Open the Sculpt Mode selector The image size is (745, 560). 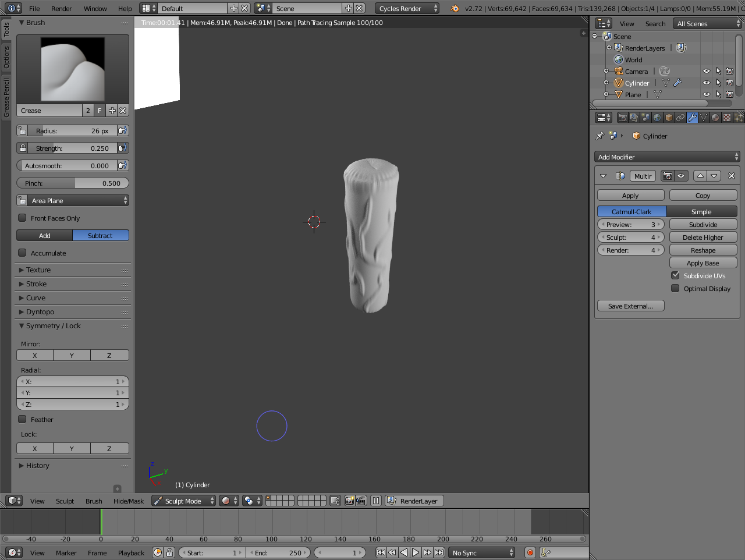pos(183,501)
